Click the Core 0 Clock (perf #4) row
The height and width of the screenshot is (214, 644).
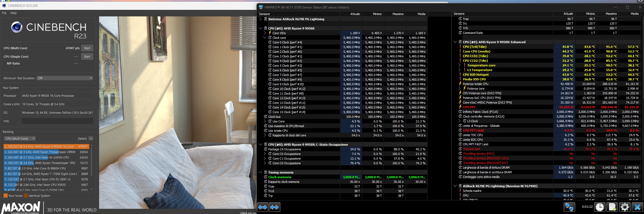[x=342, y=42]
